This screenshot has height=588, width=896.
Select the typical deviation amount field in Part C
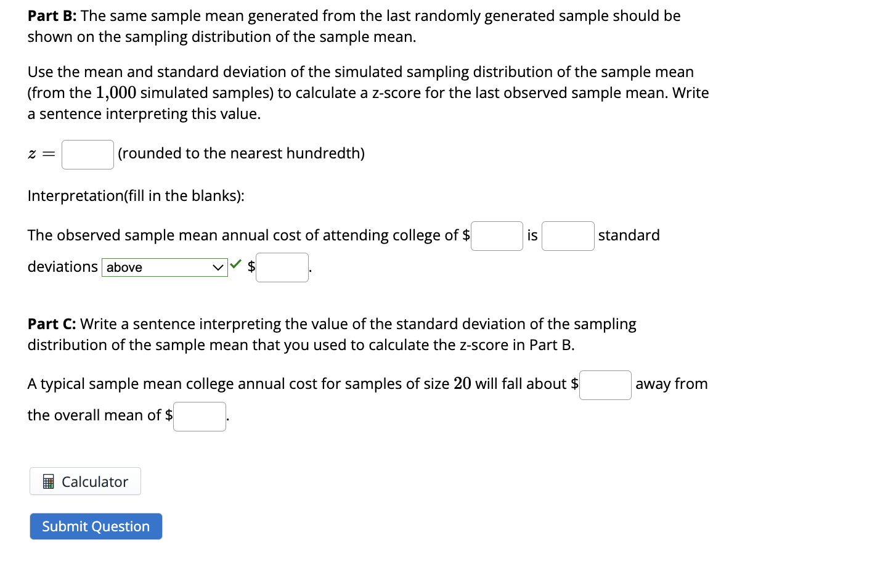tap(605, 385)
